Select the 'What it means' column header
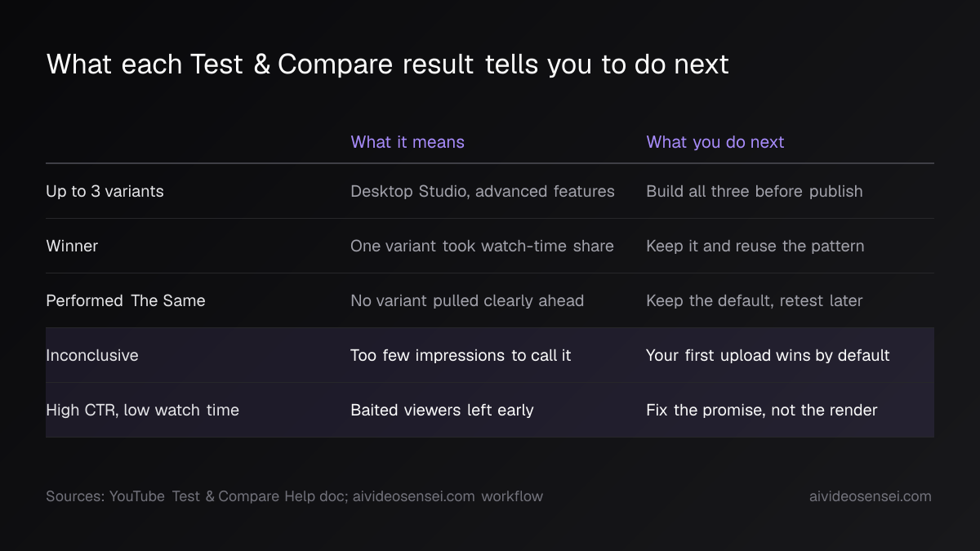This screenshot has width=980, height=551. (x=408, y=142)
